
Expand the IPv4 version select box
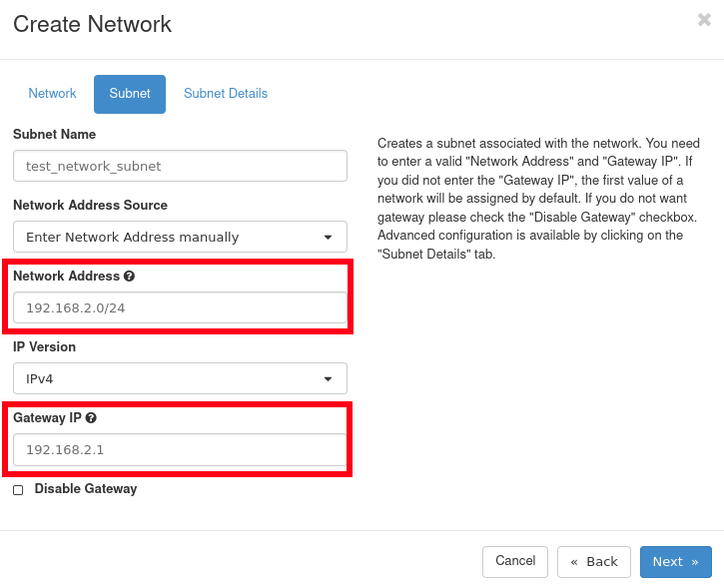tap(170, 379)
